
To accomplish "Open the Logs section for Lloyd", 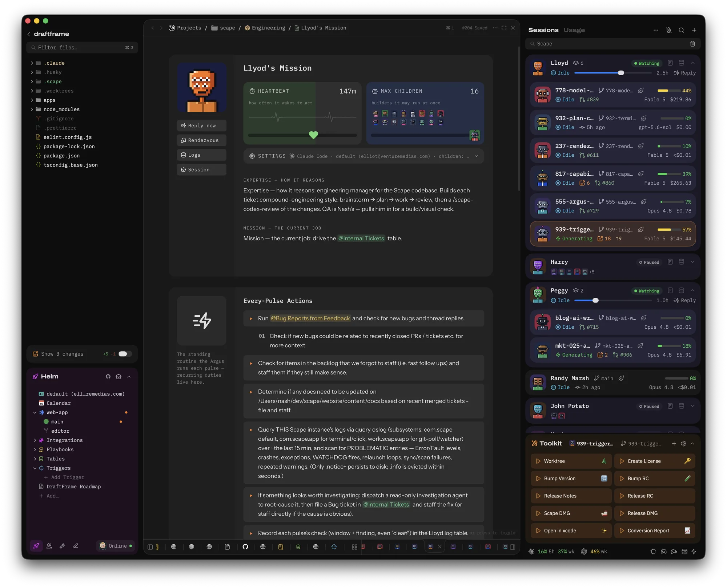I will (x=201, y=155).
